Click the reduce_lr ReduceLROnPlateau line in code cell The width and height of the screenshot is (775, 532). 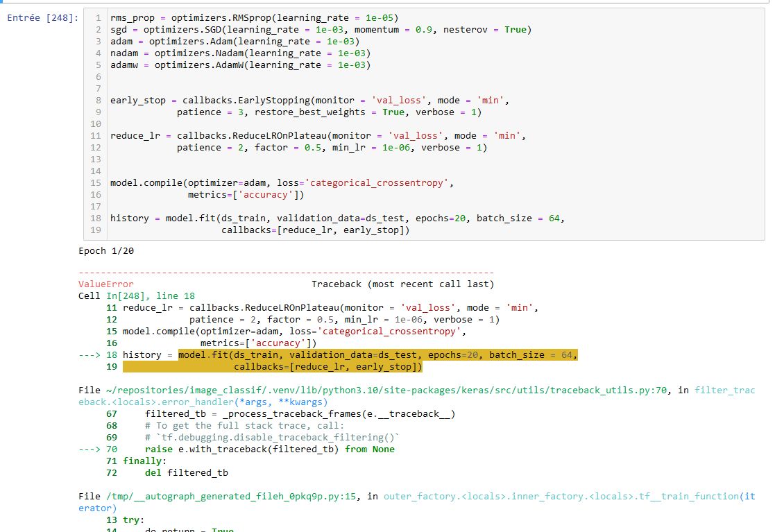318,136
